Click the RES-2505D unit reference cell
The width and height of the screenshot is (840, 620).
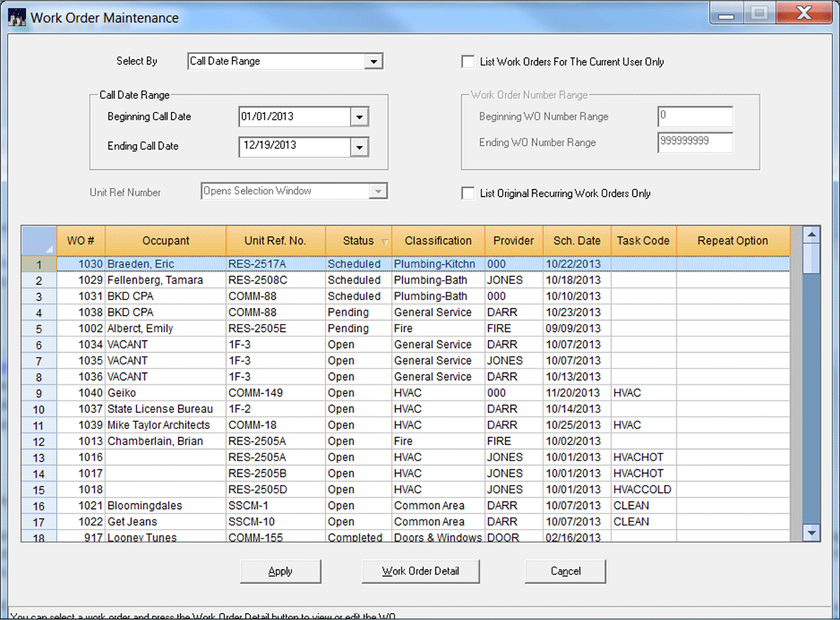pyautogui.click(x=276, y=490)
